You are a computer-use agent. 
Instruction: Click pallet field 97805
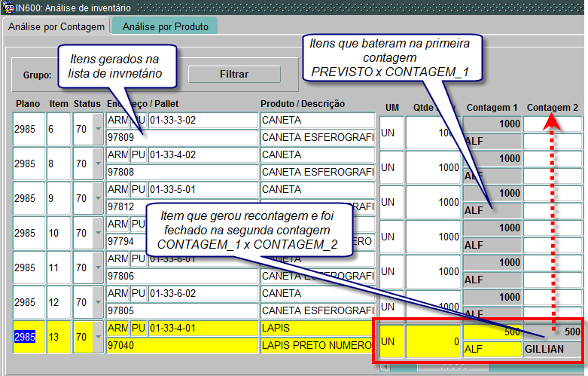click(x=182, y=310)
